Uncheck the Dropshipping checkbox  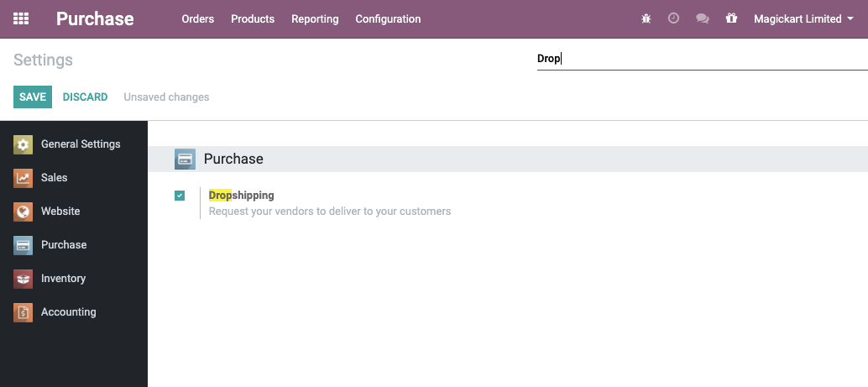click(x=180, y=196)
